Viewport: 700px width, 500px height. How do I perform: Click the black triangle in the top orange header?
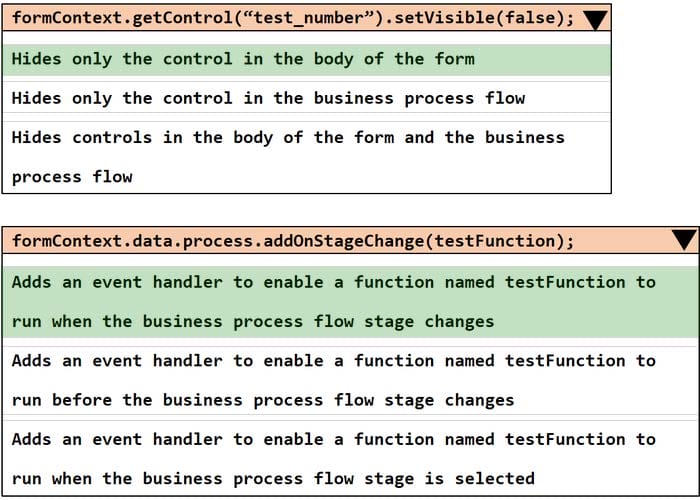pos(595,20)
